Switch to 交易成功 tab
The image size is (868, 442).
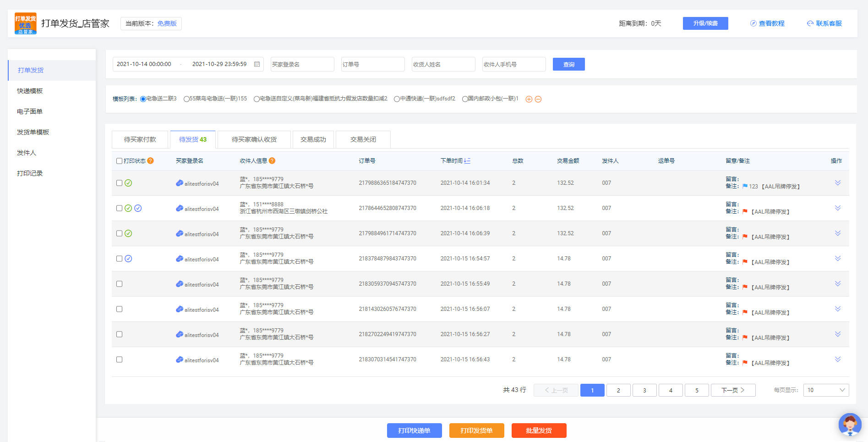pyautogui.click(x=313, y=139)
